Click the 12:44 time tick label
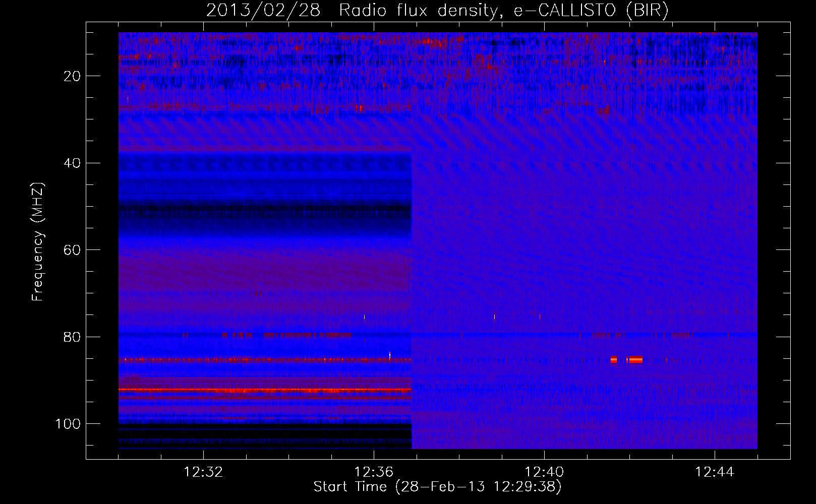The height and width of the screenshot is (504, 816). [x=715, y=472]
